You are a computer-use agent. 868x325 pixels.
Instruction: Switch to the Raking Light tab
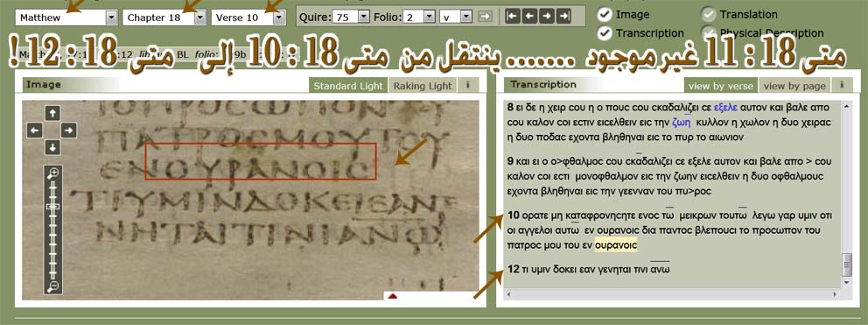coord(423,86)
